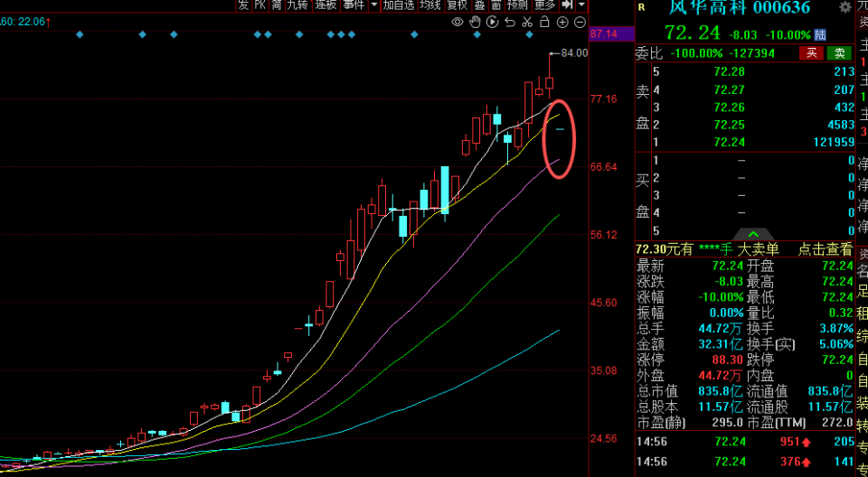Viewport: 868px width, 477px height.
Task: Click the blue 陆 badge
Action: point(820,35)
